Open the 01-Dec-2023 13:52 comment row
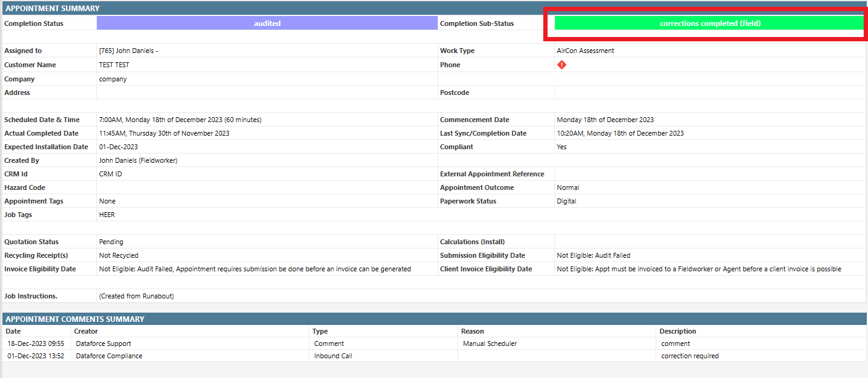This screenshot has height=378, width=868. point(36,356)
